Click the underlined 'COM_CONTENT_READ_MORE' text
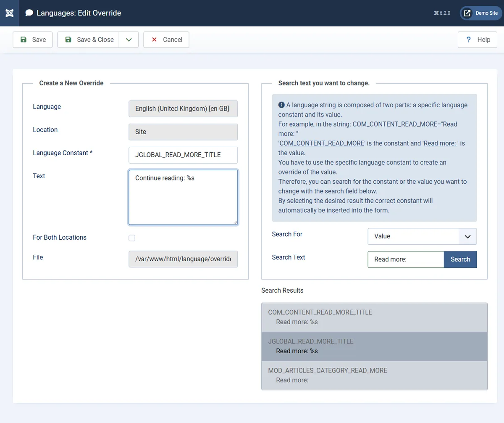 click(322, 143)
